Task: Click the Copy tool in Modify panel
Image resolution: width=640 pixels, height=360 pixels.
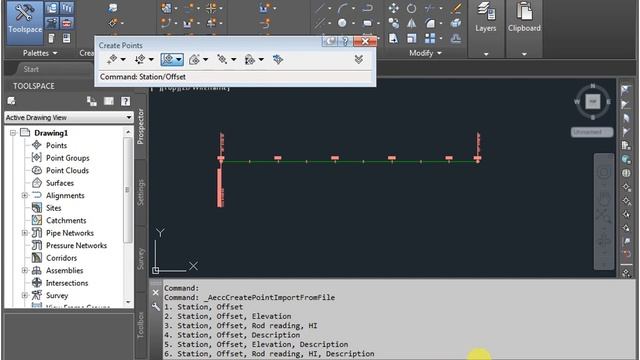Action: 393,23
